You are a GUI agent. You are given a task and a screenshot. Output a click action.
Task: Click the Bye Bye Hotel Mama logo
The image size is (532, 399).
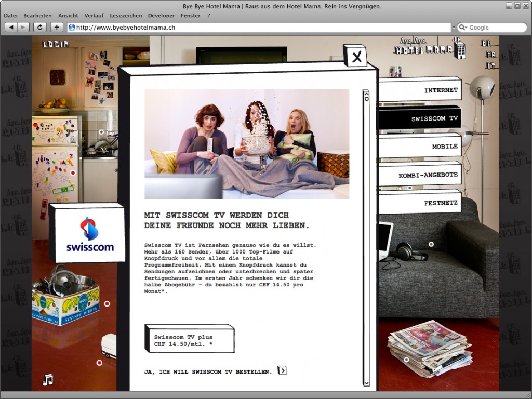coord(430,47)
